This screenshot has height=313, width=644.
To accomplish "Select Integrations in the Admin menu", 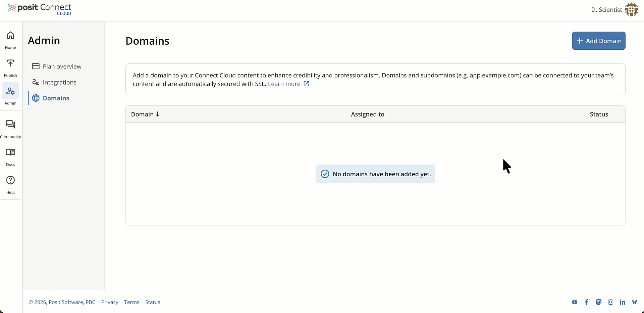I will pos(59,82).
